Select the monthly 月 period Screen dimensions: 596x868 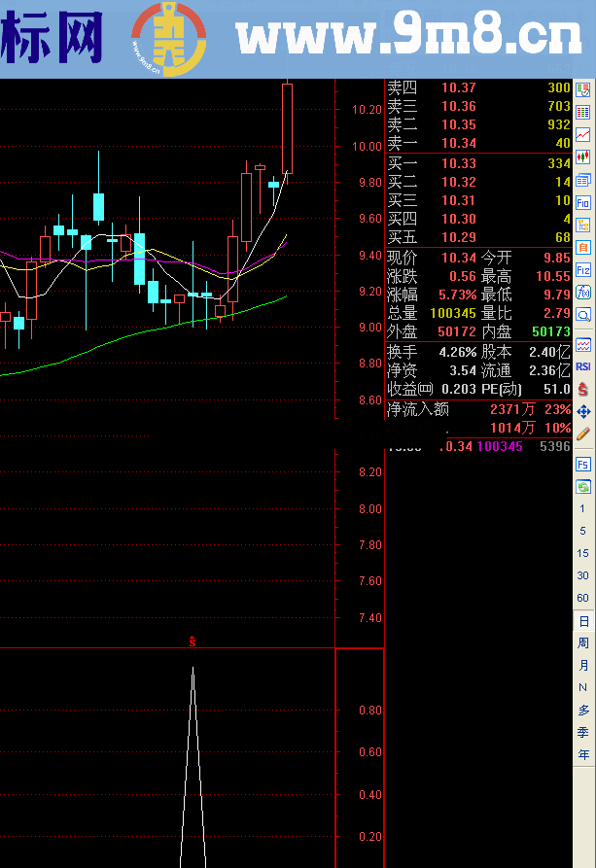pos(583,666)
